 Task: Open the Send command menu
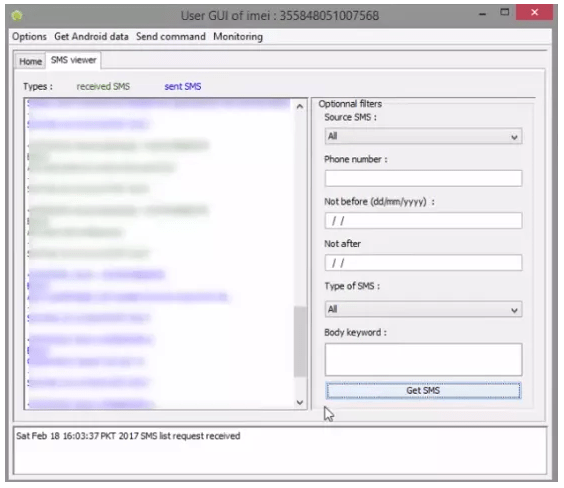point(171,37)
